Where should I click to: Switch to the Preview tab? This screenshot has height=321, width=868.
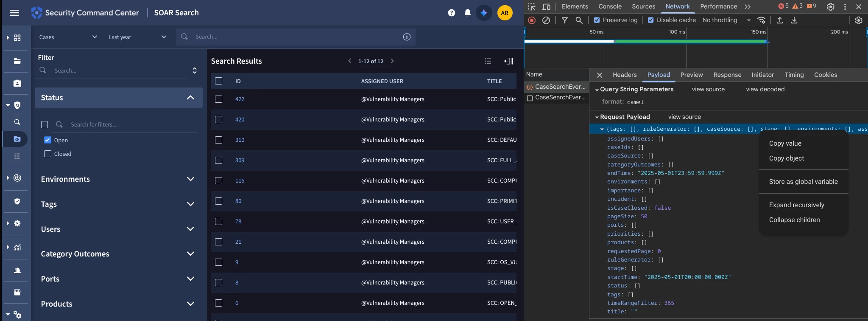click(x=692, y=75)
